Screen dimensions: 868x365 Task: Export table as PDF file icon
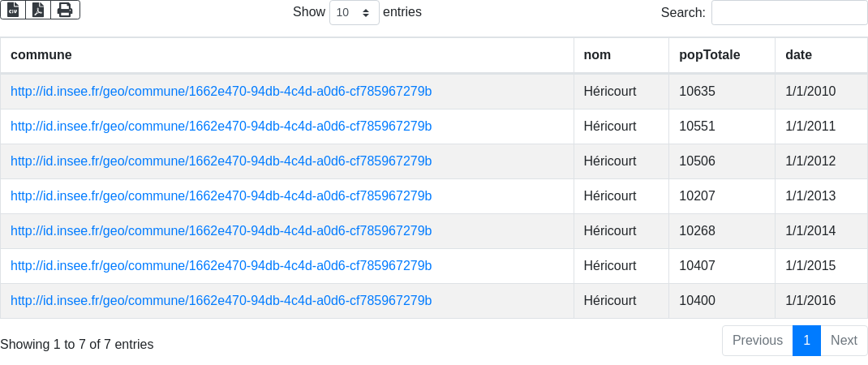(38, 10)
